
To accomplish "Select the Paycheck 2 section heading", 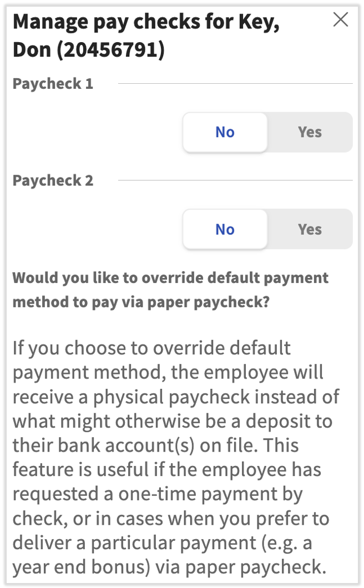I will [x=53, y=180].
